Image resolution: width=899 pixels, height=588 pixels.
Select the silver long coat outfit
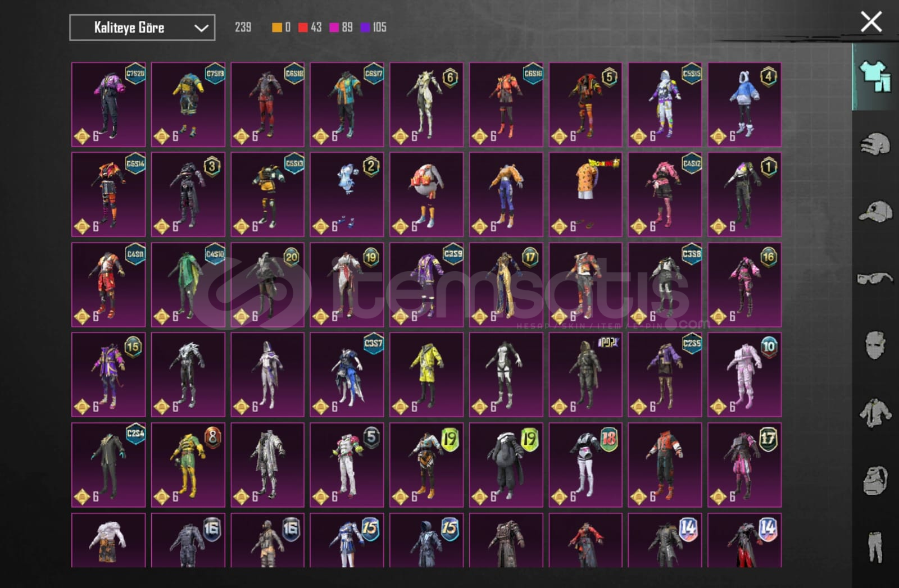(267, 465)
